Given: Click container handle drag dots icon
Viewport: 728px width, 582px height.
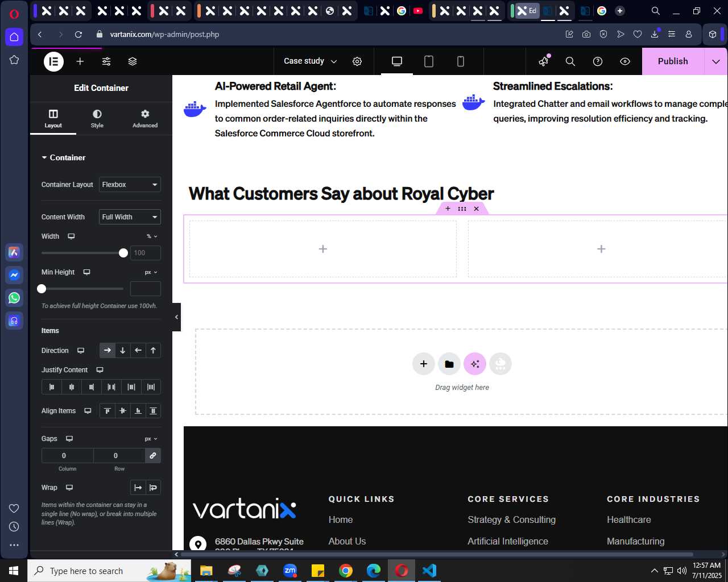Looking at the screenshot, I should click(x=462, y=209).
